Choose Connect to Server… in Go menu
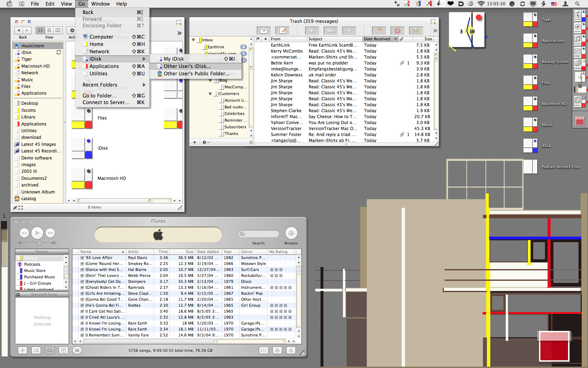588x368 pixels. [x=112, y=102]
